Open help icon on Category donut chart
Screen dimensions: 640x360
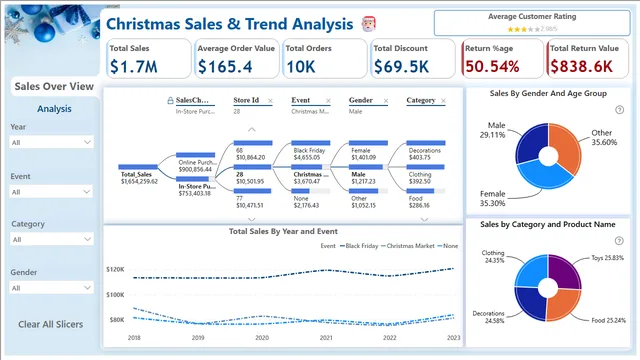[x=619, y=241]
